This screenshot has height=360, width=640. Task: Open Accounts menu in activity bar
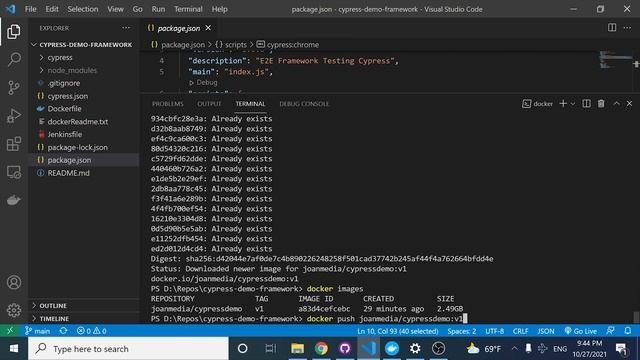pyautogui.click(x=13, y=282)
